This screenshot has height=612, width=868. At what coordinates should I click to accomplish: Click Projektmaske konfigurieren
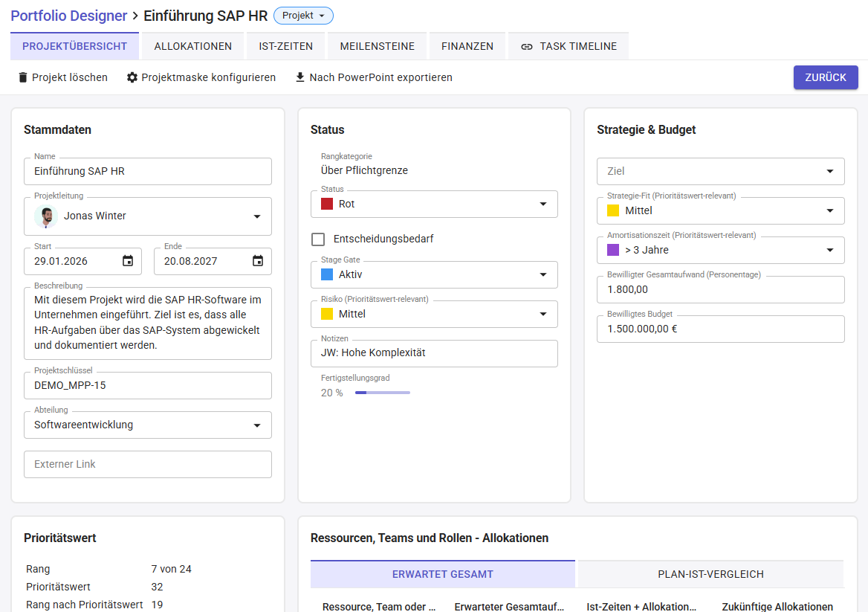coord(201,77)
